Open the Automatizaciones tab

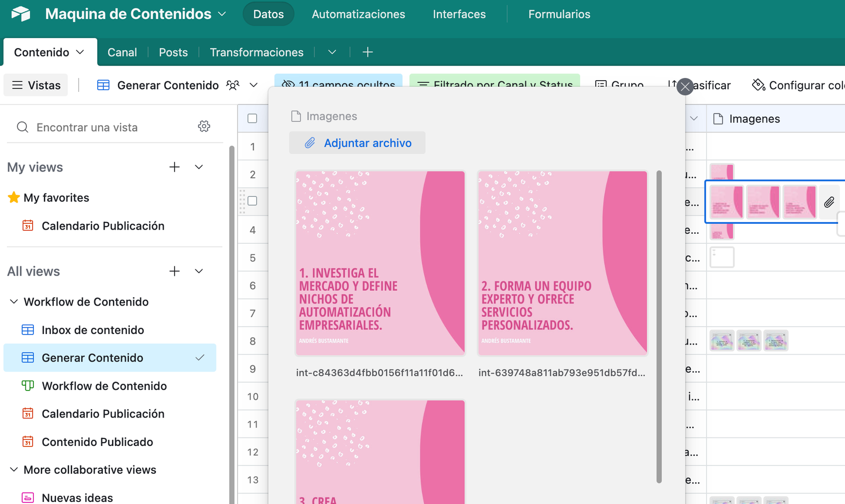click(359, 14)
